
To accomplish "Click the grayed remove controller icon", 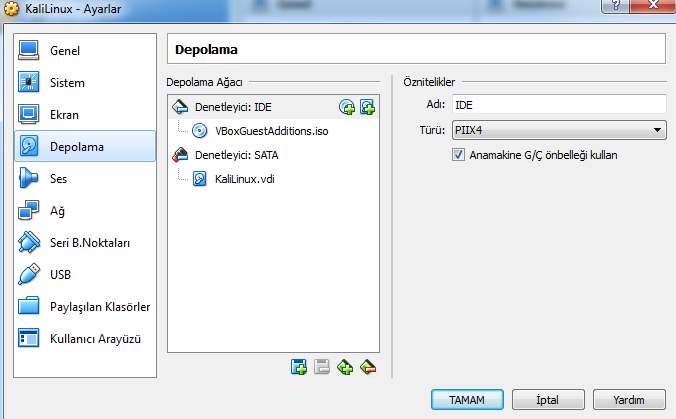I will [322, 367].
